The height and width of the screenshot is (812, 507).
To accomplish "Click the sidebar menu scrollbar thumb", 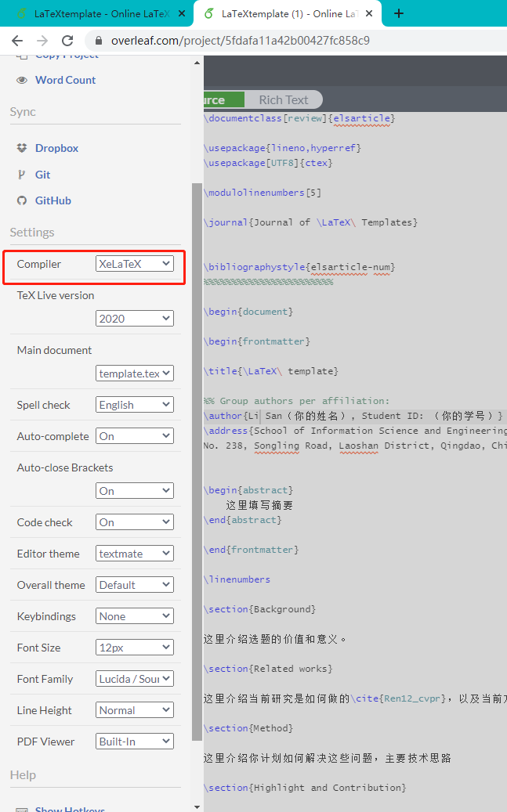I will tap(197, 461).
